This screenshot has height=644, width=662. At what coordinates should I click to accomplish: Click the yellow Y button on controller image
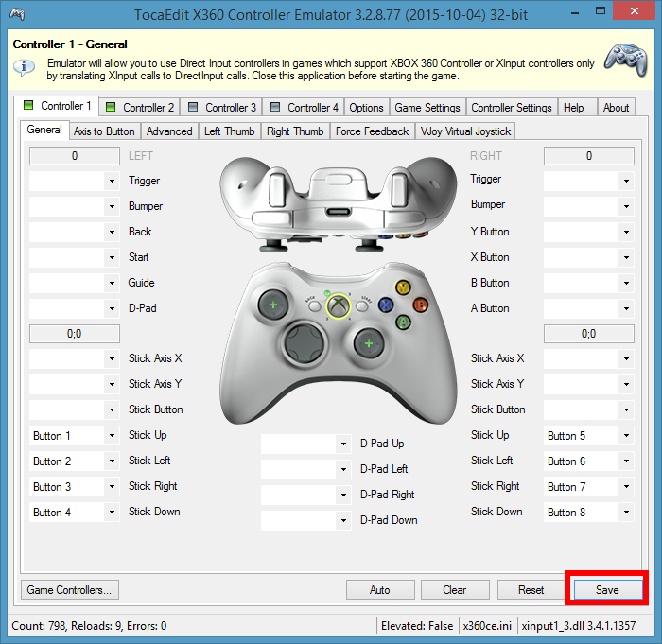point(403,288)
